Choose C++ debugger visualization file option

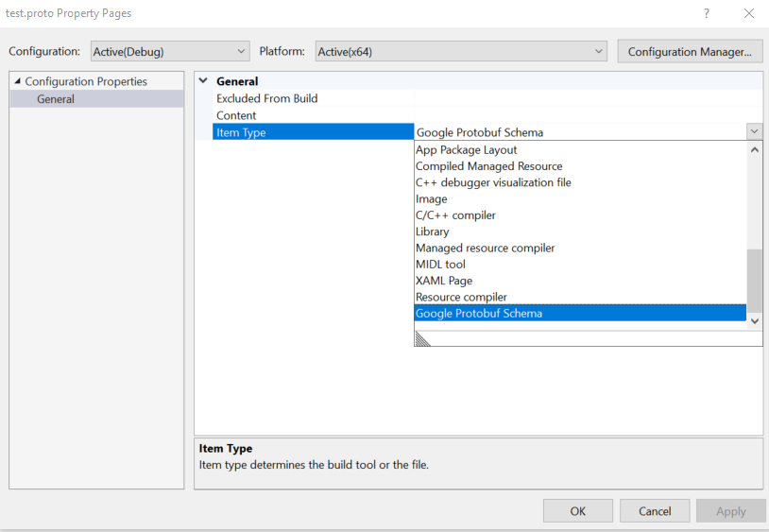click(580, 182)
